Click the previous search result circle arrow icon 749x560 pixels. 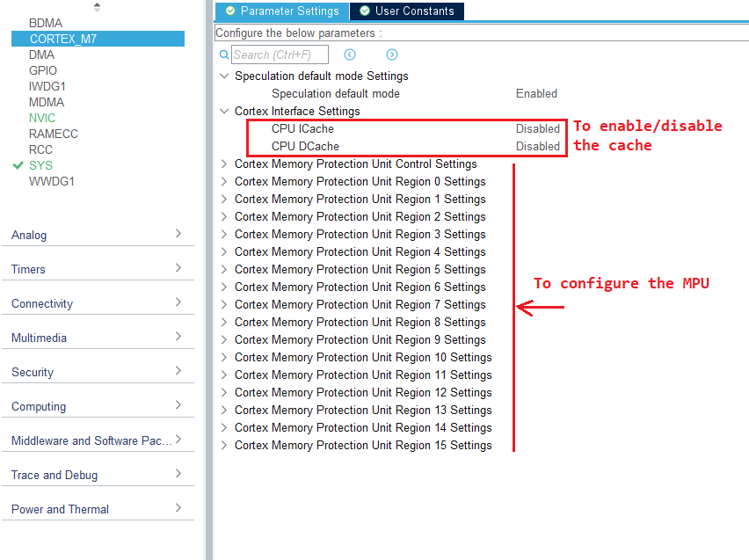click(349, 55)
